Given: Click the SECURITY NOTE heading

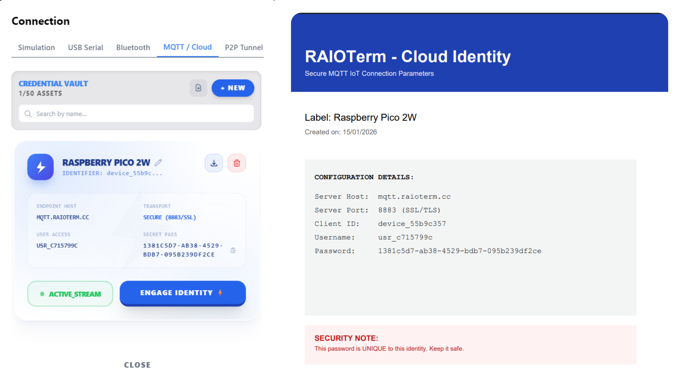Looking at the screenshot, I should 346,338.
